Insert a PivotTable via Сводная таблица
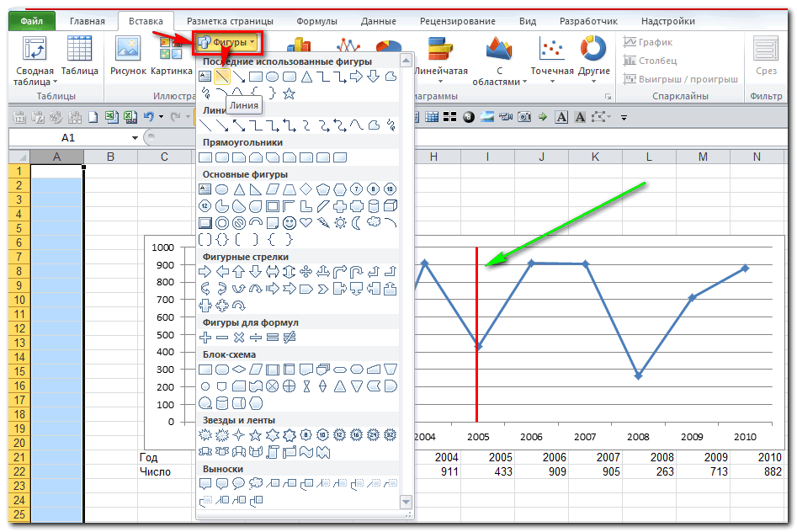Viewport: 797px width, 532px height. point(35,61)
